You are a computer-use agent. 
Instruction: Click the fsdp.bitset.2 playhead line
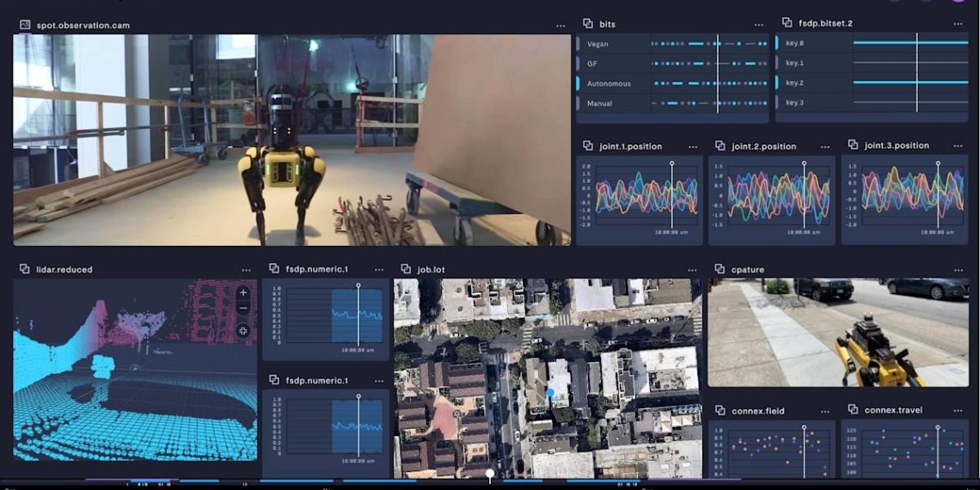917,72
